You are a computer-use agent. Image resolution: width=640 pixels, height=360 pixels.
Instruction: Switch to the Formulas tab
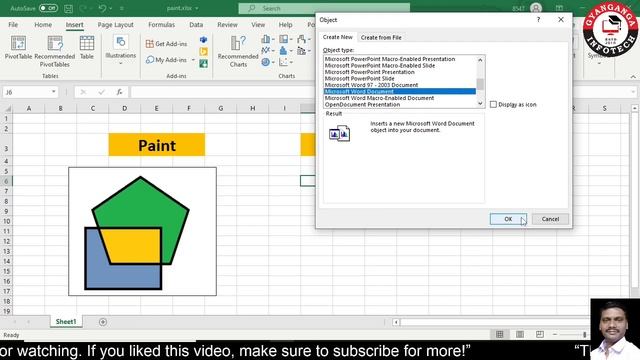pyautogui.click(x=161, y=25)
